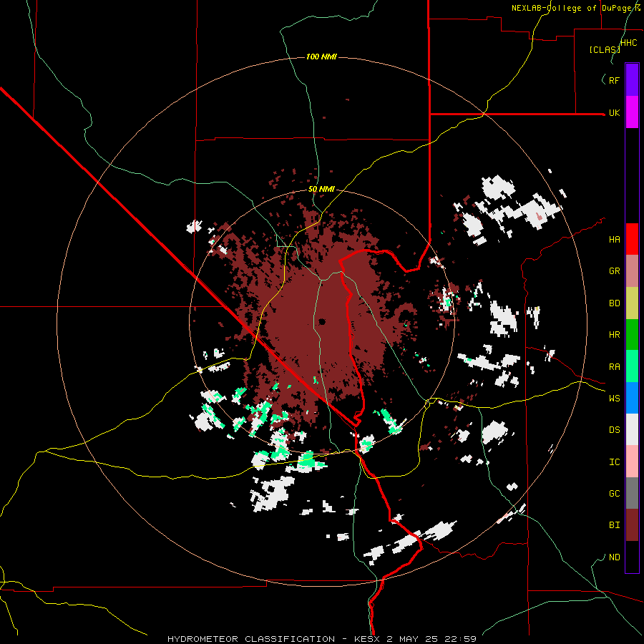
Task: Click the GC legend label
Action: [614, 494]
